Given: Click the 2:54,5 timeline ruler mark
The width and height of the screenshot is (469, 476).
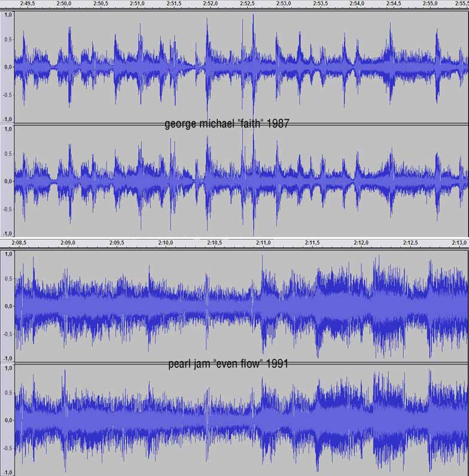Looking at the screenshot, I should 394,4.
